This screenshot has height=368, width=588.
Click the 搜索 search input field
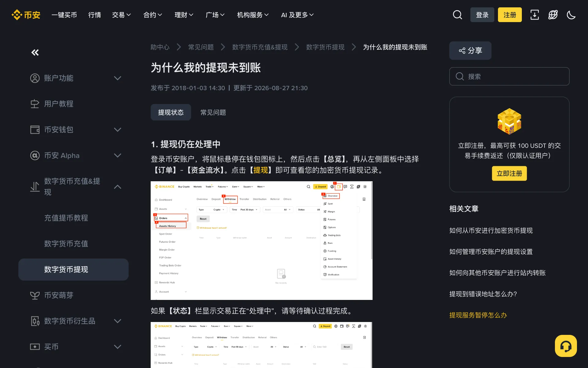pos(509,76)
